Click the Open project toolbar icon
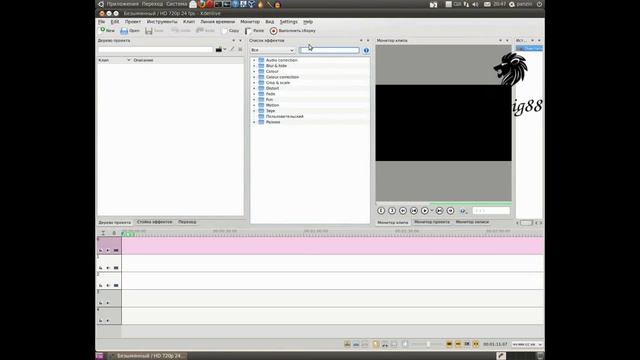640x360 pixels. 124,31
